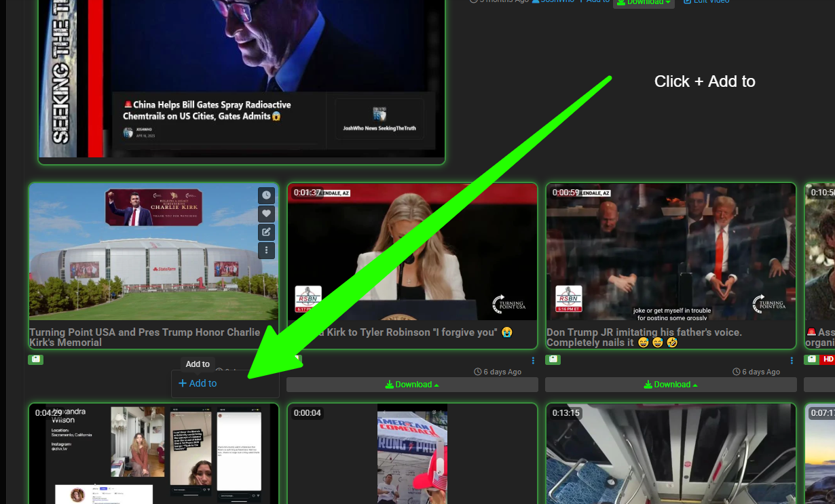Click the edit pencil icon on Memorial thumbnail
Viewport: 835px width, 504px height.
pos(266,232)
